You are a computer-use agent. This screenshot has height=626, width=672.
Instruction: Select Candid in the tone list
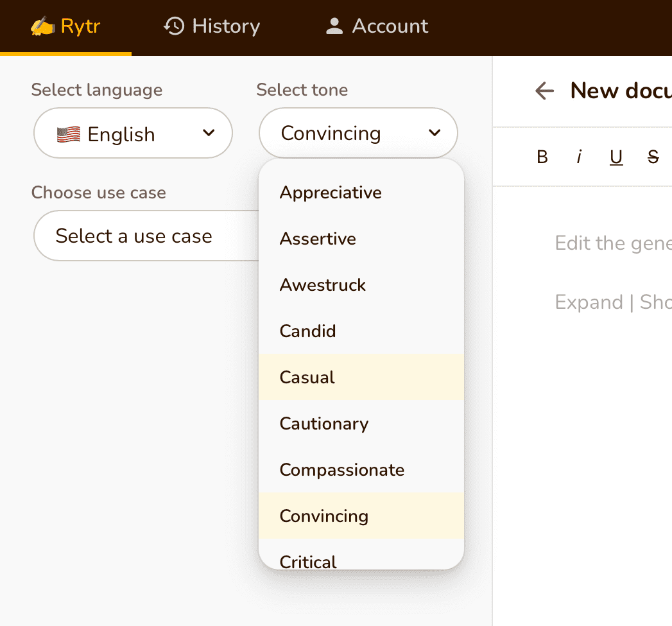[x=308, y=331]
